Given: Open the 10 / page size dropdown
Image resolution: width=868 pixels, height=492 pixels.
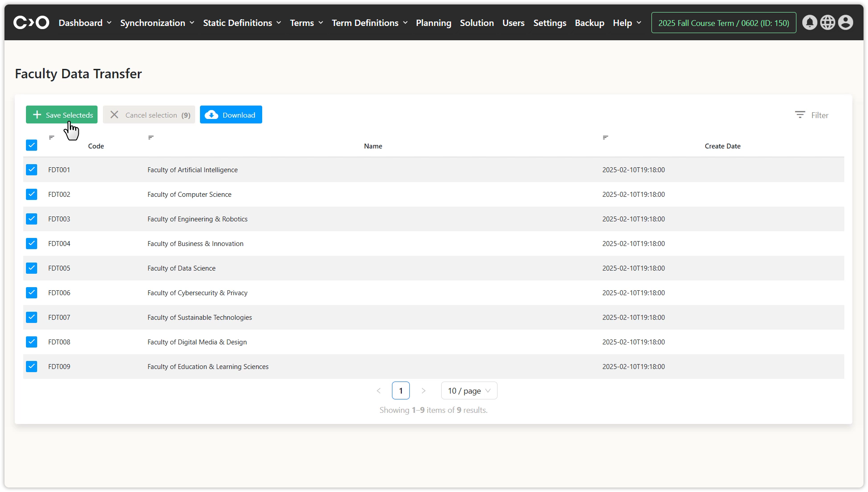Looking at the screenshot, I should [x=469, y=390].
